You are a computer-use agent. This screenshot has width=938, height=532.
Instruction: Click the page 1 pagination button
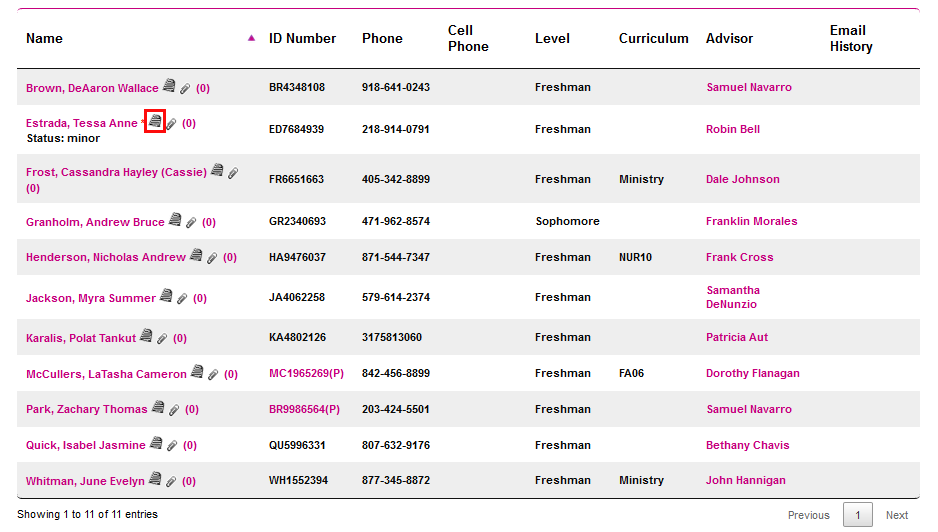pos(857,515)
